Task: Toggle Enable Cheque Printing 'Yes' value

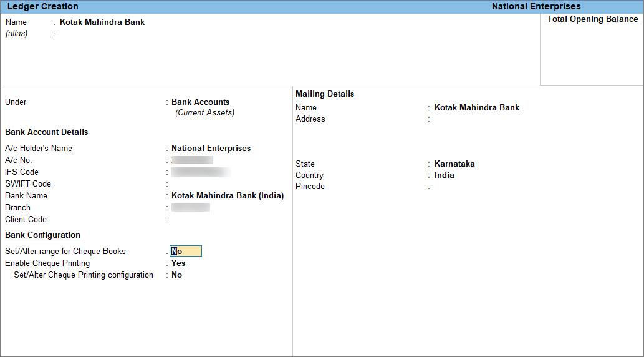Action: [178, 263]
